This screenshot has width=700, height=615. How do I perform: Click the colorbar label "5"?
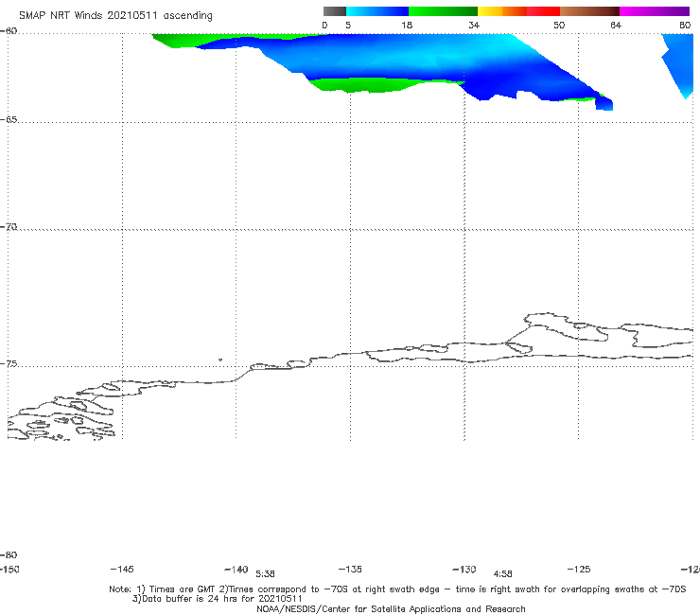tap(348, 25)
